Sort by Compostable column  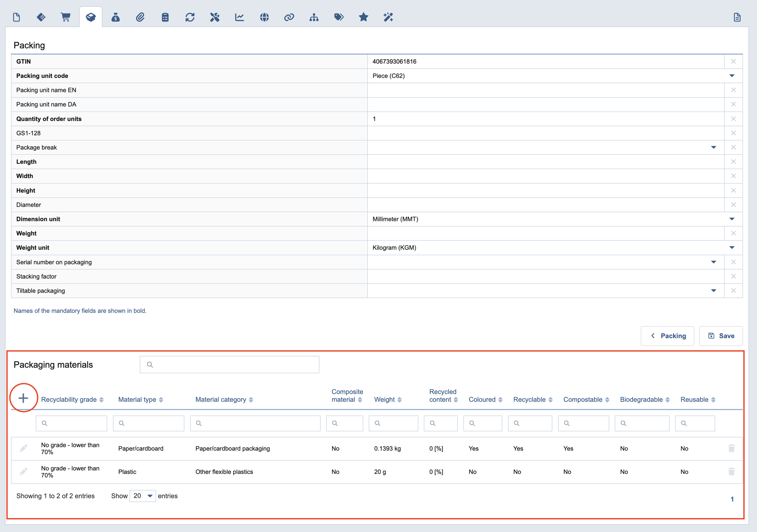point(586,399)
